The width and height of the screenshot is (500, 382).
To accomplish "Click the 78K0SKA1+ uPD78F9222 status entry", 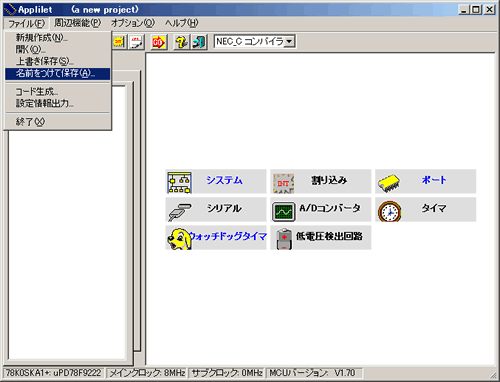I will [54, 373].
